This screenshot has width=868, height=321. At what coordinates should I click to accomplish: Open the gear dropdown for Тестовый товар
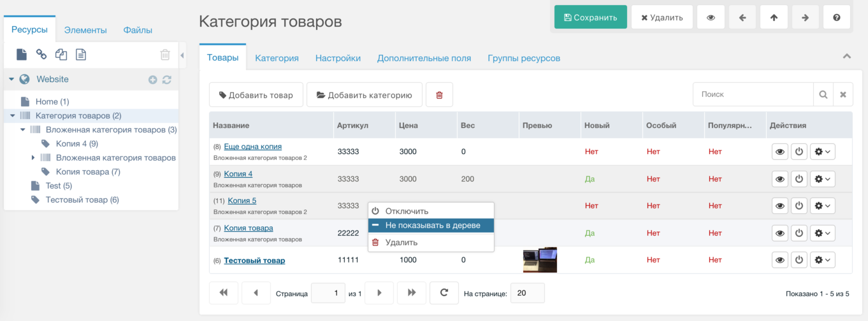click(x=823, y=260)
